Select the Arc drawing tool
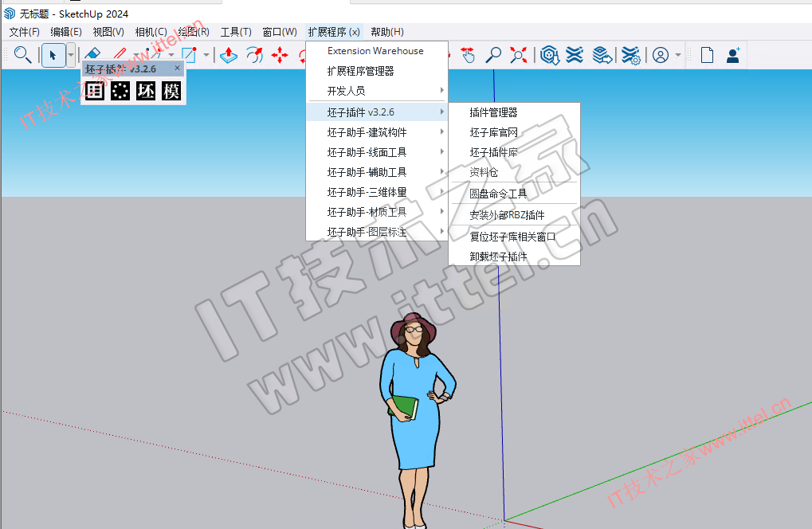812x529 pixels. [155, 53]
